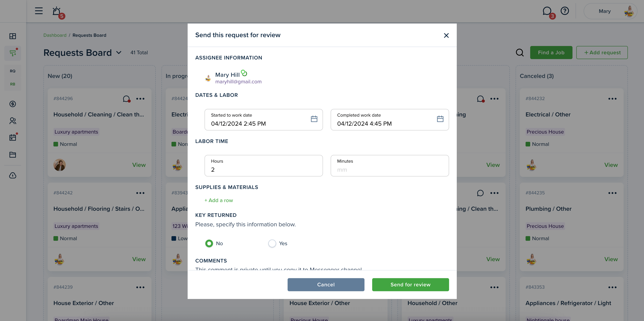Open the contacts people icon in sidebar
Image resolution: width=644 pixels, height=321 pixels.
coord(13,121)
